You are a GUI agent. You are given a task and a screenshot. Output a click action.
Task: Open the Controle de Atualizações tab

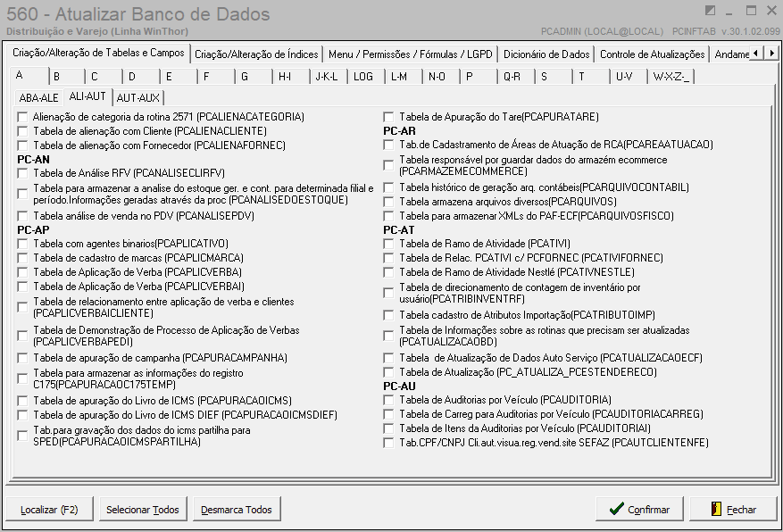pyautogui.click(x=652, y=54)
